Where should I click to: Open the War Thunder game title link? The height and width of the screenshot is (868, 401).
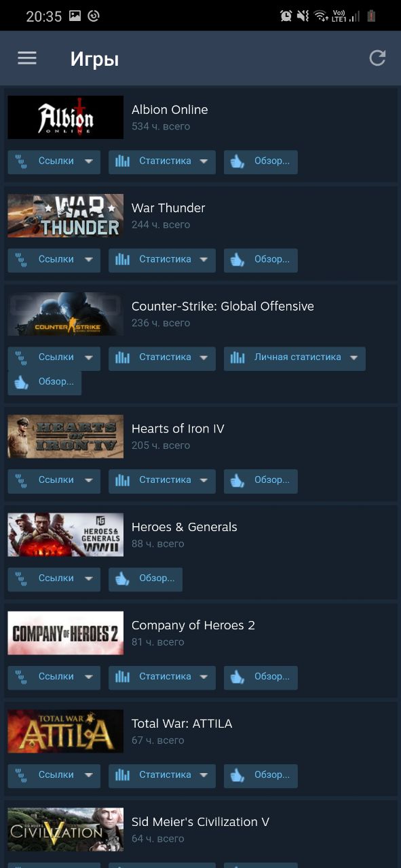[168, 208]
